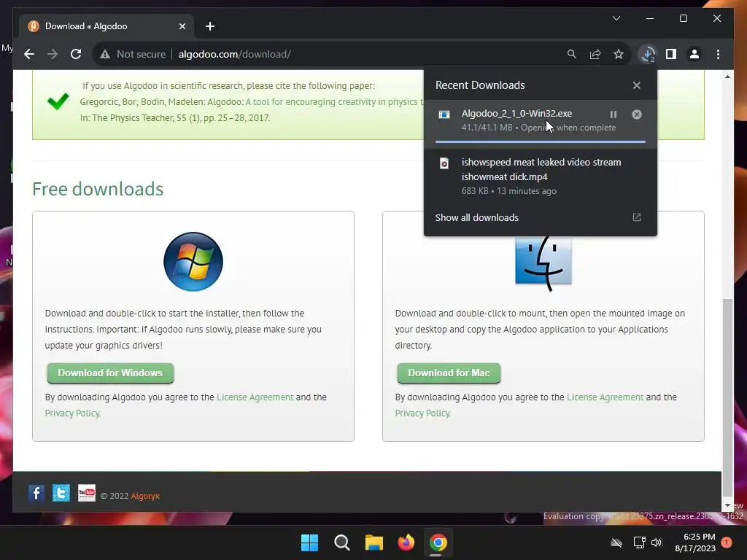Click the forward navigation arrow
Image resolution: width=747 pixels, height=560 pixels.
click(53, 54)
